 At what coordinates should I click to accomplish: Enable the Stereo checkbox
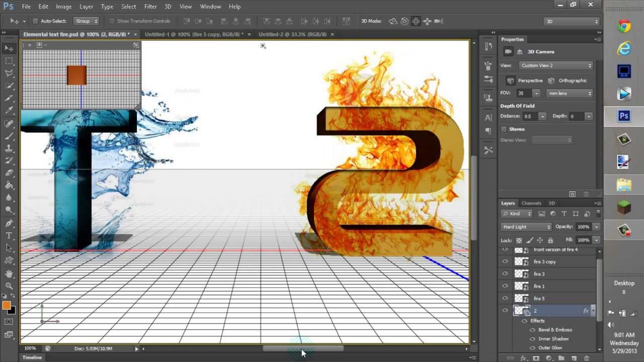pos(504,129)
